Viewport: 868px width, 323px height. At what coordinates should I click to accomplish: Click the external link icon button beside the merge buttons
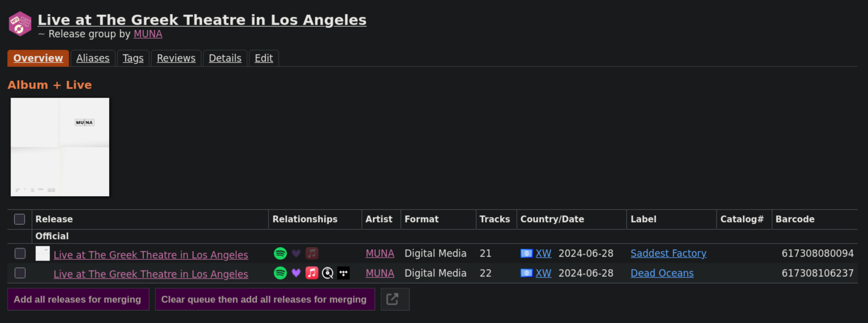[395, 299]
